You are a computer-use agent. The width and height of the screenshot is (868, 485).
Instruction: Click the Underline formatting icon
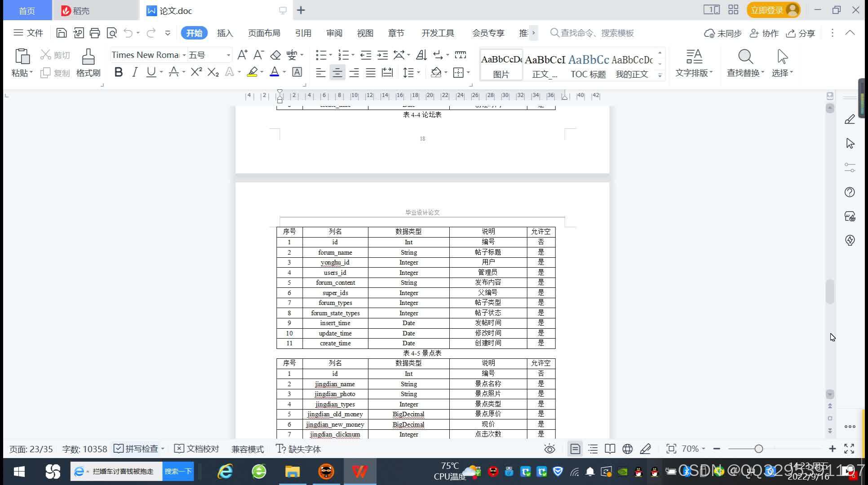coord(152,72)
